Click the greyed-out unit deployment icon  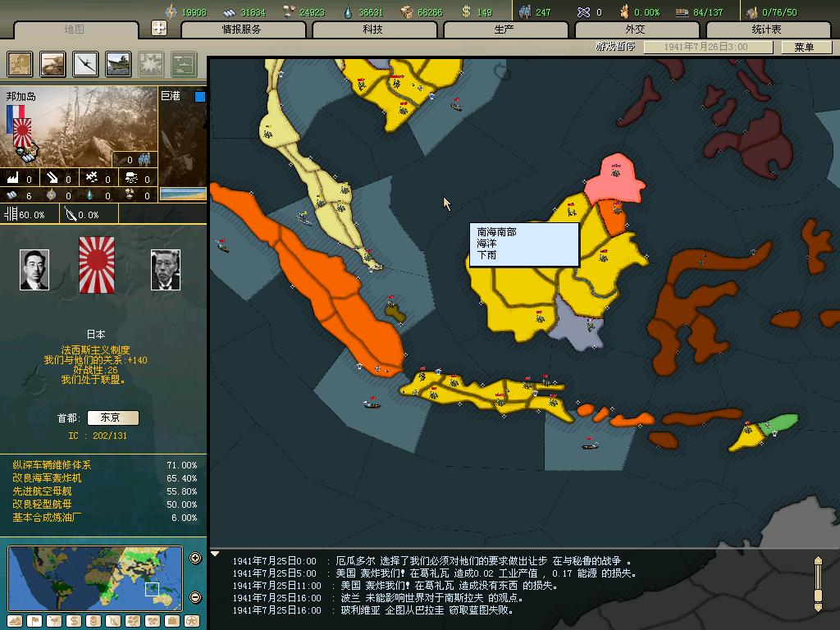click(x=185, y=64)
